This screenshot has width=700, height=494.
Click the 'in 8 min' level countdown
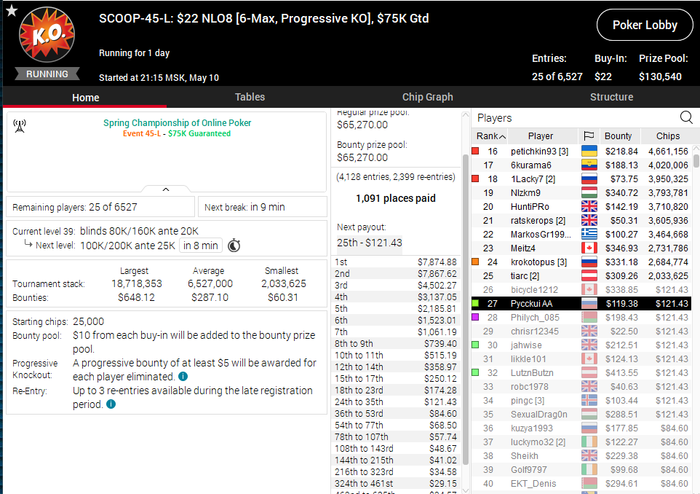pos(200,245)
